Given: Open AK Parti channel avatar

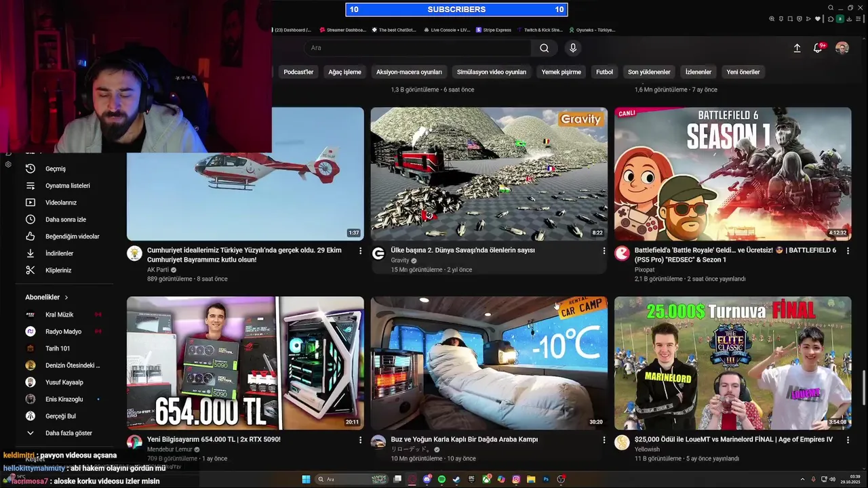Looking at the screenshot, I should point(134,253).
